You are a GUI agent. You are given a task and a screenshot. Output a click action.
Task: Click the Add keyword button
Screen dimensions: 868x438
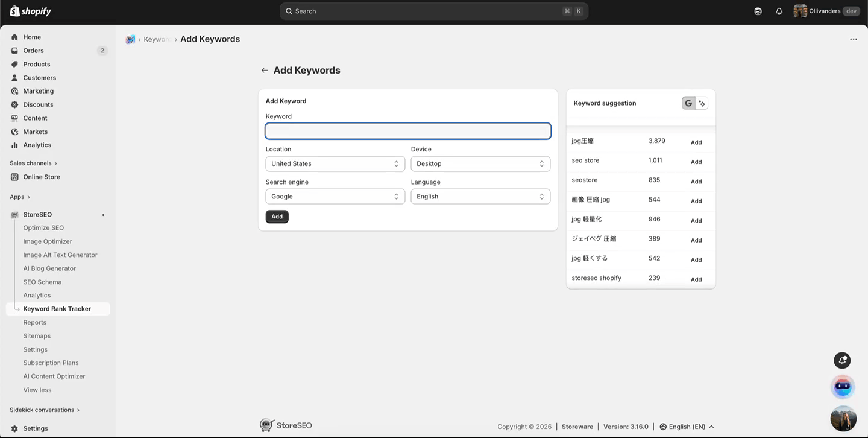pos(277,216)
